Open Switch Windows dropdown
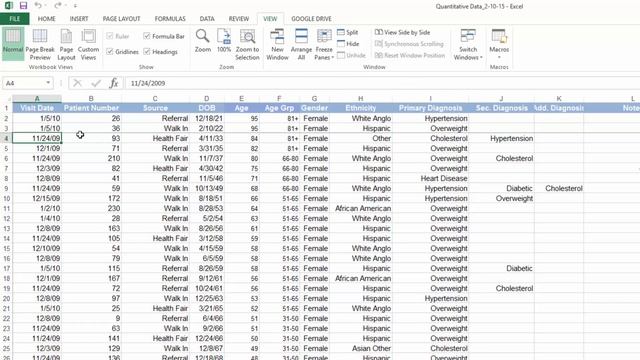The width and height of the screenshot is (640, 360). coord(468,44)
